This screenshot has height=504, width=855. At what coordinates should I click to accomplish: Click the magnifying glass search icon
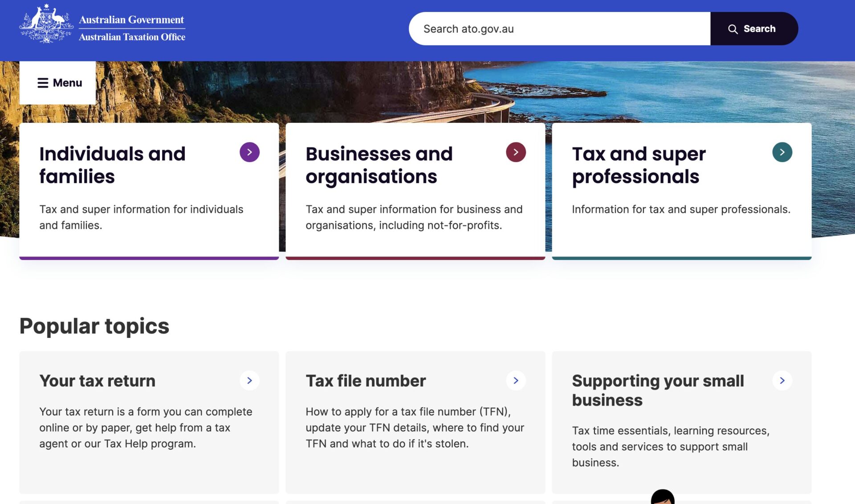click(x=733, y=29)
